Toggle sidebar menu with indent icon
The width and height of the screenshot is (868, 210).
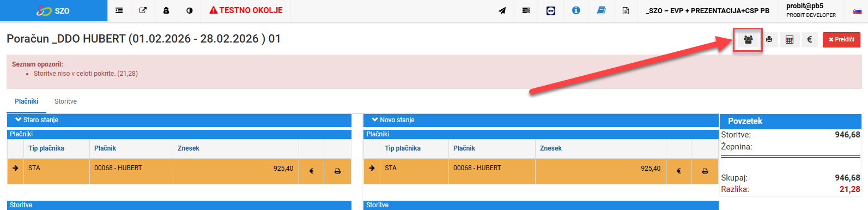pyautogui.click(x=119, y=10)
